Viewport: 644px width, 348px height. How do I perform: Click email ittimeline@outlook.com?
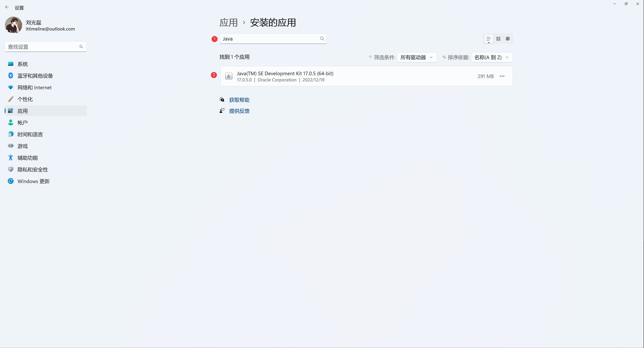50,29
